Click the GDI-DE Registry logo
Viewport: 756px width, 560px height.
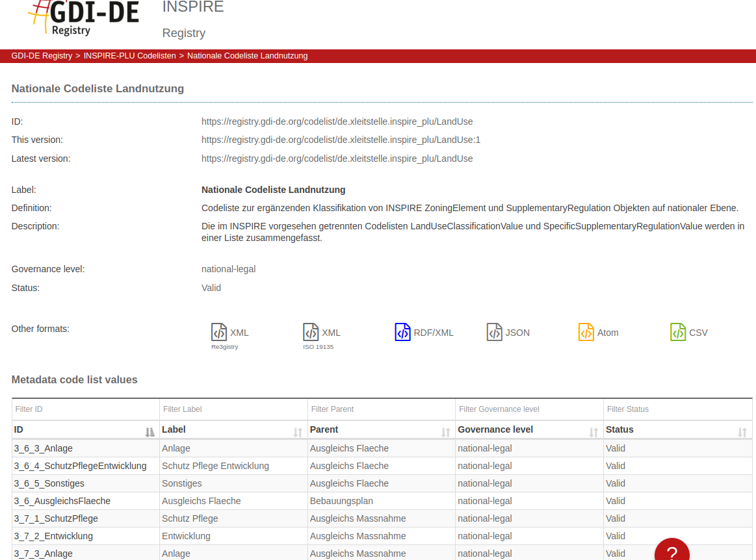[x=85, y=18]
